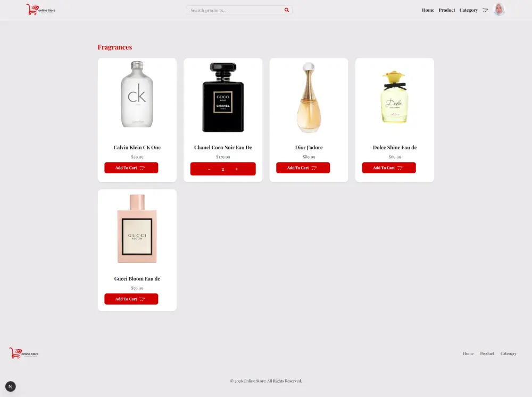This screenshot has width=532, height=397.
Task: Open the Calvin Klein CK bottle image
Action: (x=137, y=94)
